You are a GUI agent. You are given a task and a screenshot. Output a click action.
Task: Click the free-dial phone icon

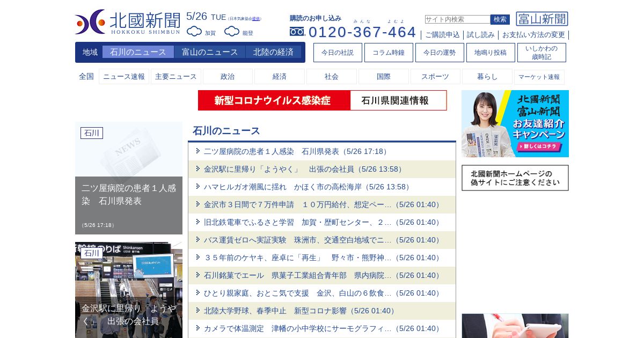click(297, 32)
